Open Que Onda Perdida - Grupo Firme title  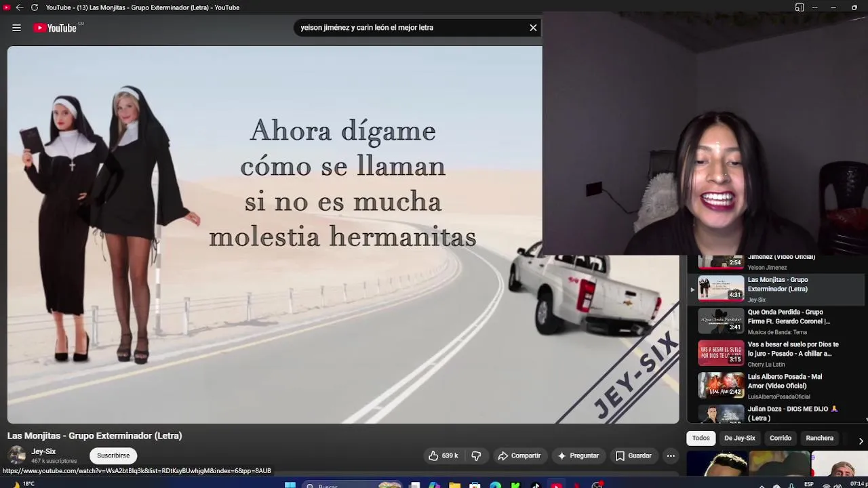point(789,317)
